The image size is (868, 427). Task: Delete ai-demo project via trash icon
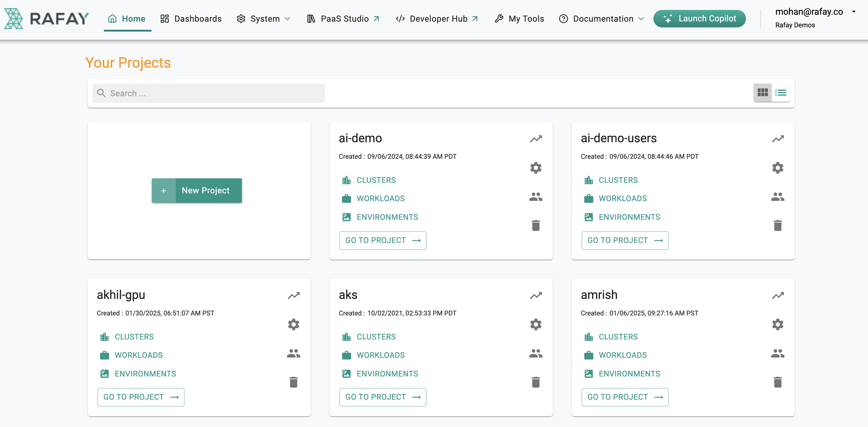tap(536, 225)
